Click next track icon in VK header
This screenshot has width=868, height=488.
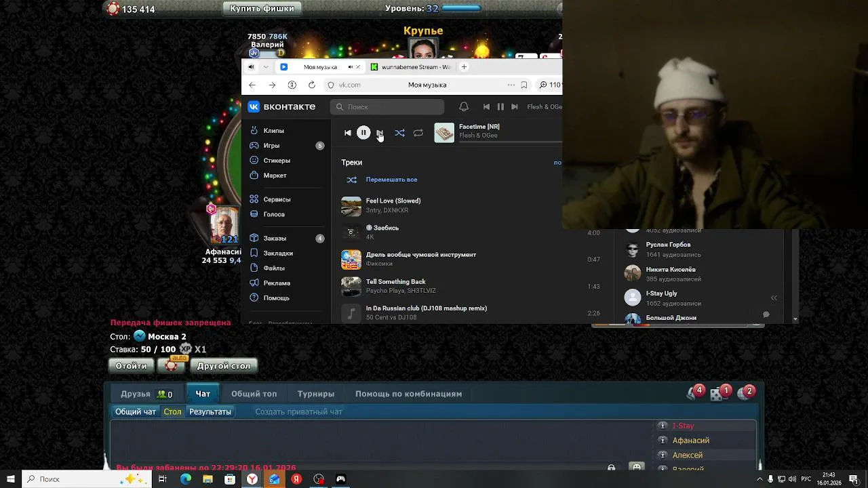point(515,106)
